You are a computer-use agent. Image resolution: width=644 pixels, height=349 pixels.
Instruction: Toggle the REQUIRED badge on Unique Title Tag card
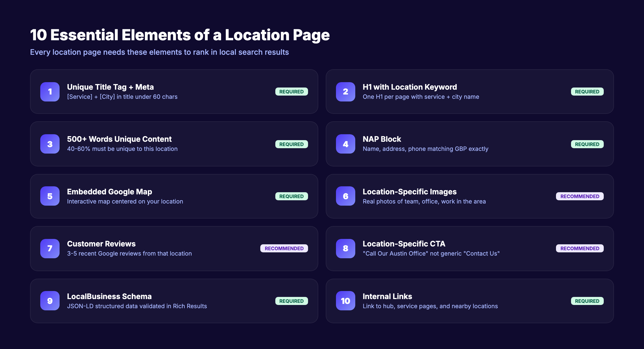point(291,92)
